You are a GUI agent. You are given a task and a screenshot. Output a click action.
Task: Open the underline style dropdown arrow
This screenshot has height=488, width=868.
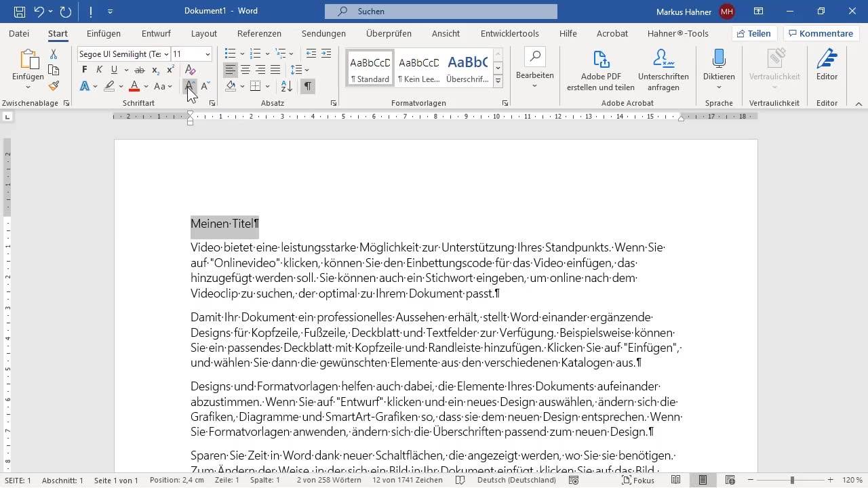click(126, 70)
